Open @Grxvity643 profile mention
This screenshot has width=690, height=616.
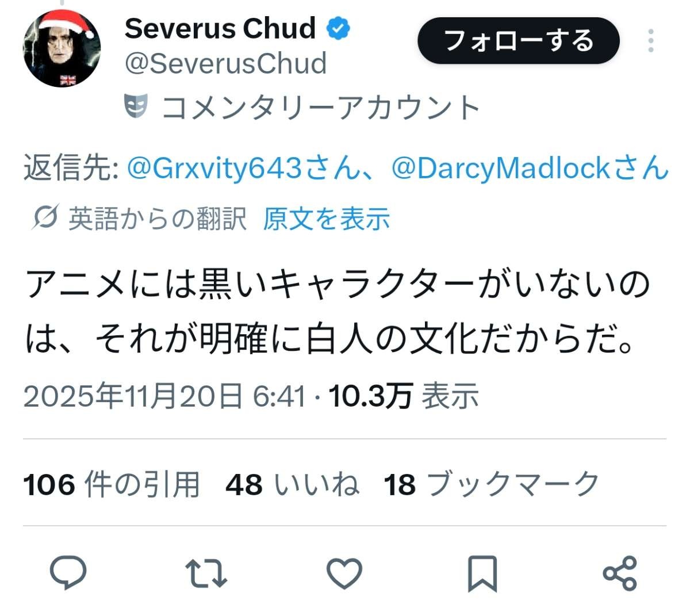[242, 168]
